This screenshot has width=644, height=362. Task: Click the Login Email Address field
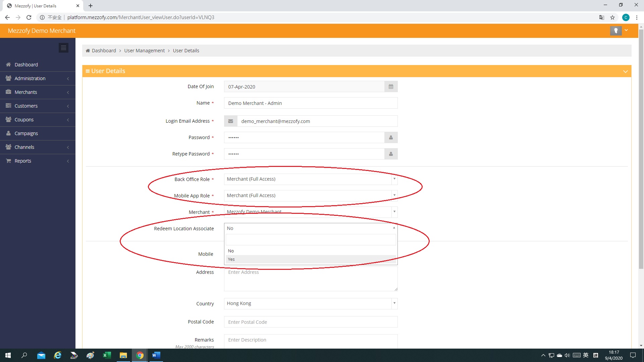click(317, 121)
